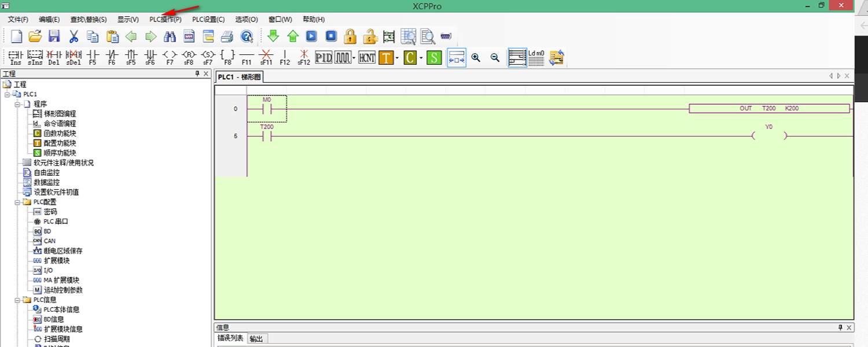868x347 pixels.
Task: Click the blue Stop PLC icon
Action: (x=331, y=36)
